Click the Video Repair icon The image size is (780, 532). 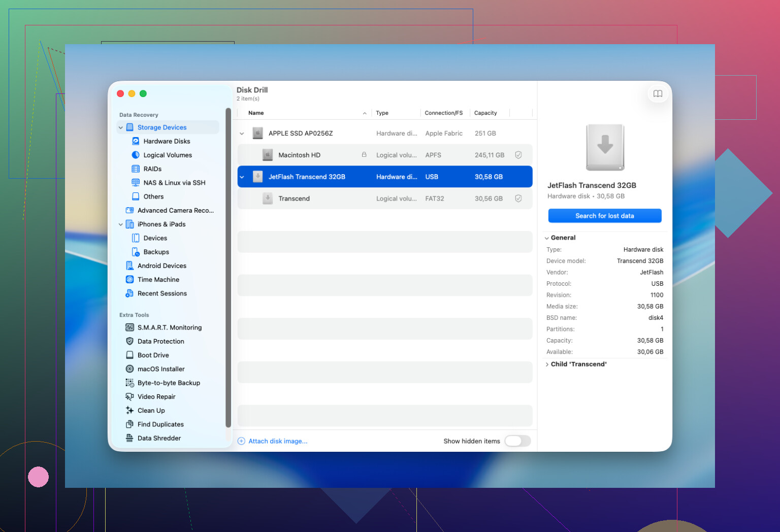pos(130,396)
